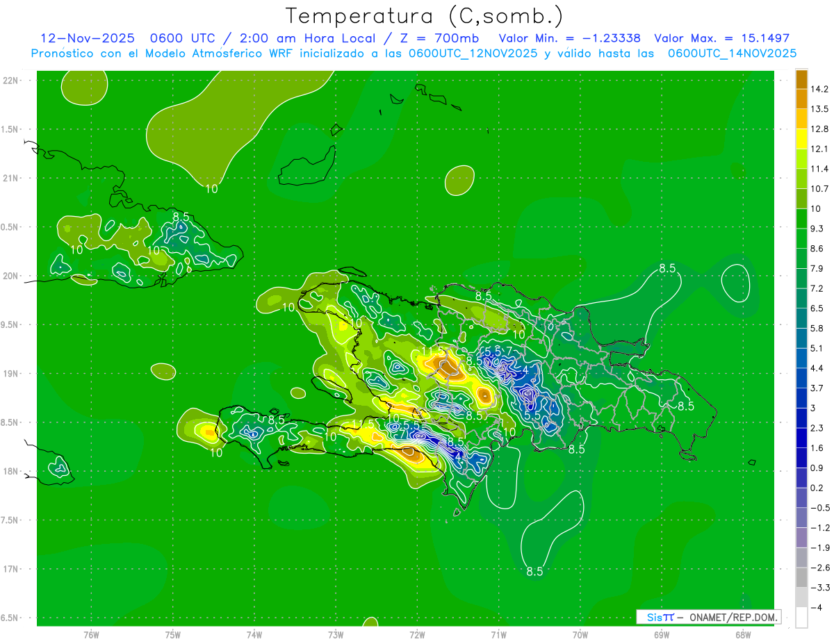834x644 pixels.
Task: Click the '12.1' colorbar value
Action: pos(819,149)
